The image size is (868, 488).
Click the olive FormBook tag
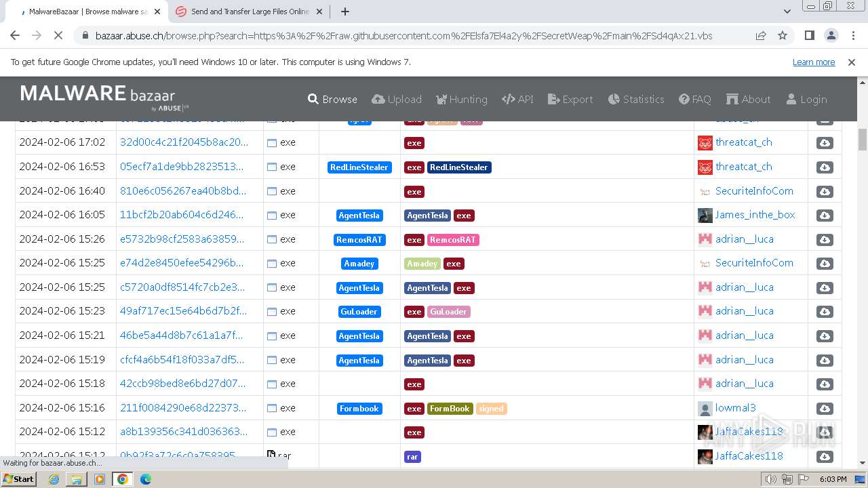pos(450,409)
